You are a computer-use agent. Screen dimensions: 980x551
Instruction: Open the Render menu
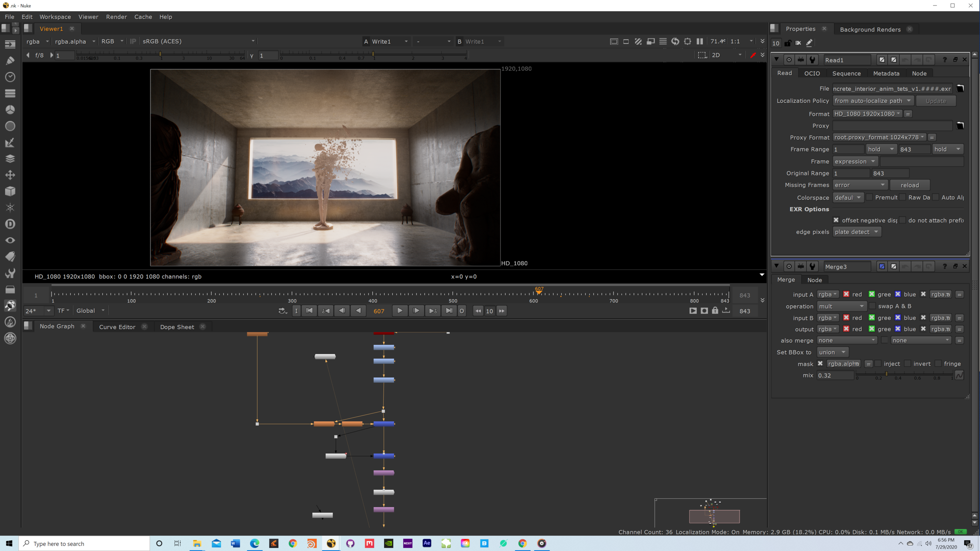click(116, 17)
